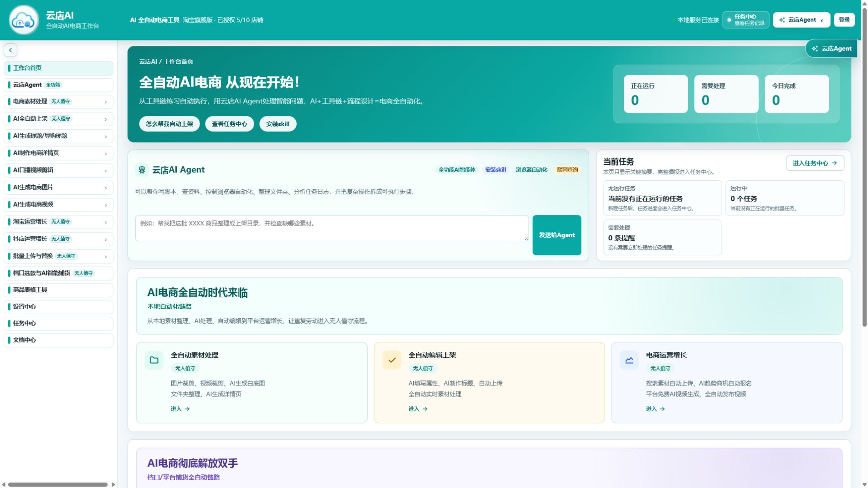This screenshot has height=488, width=868.
Task: Click the 云店AI / 工作台首页 breadcrumb
Action: (x=166, y=61)
